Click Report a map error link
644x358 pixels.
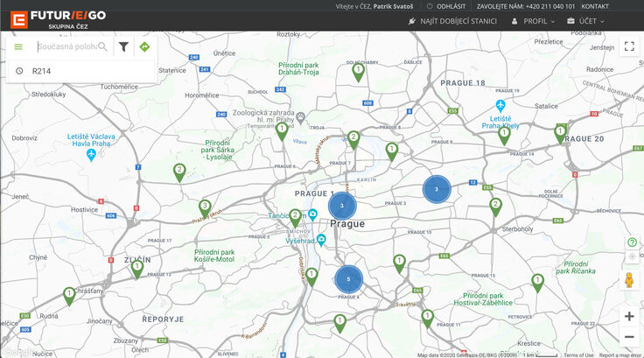pos(620,354)
